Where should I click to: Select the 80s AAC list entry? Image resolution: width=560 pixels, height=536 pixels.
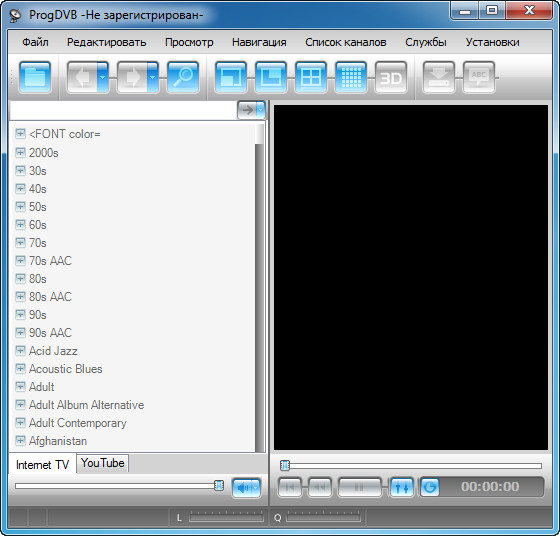(x=50, y=297)
